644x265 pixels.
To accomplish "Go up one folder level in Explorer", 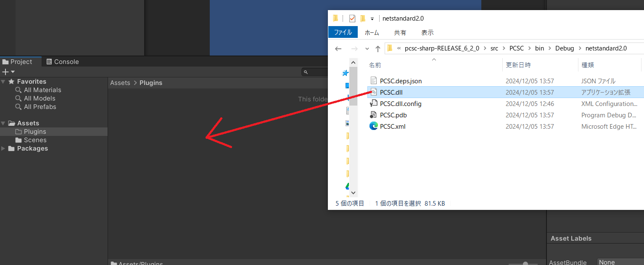I will pos(377,48).
